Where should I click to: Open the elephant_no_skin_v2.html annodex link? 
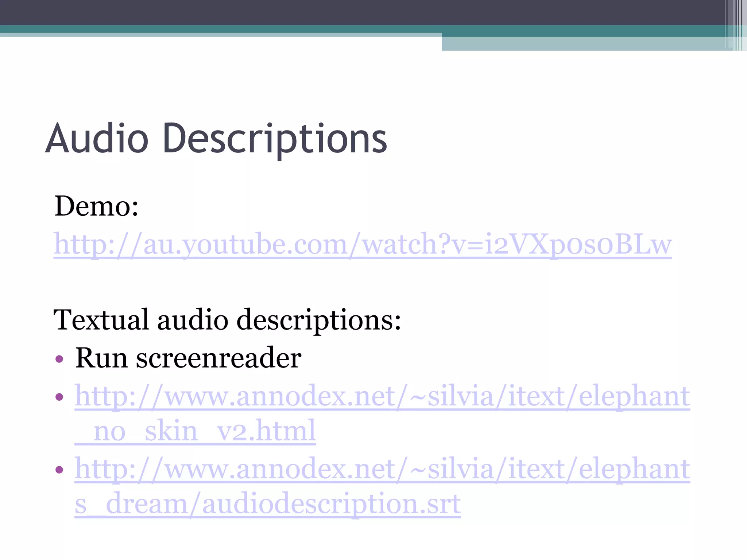pos(382,396)
